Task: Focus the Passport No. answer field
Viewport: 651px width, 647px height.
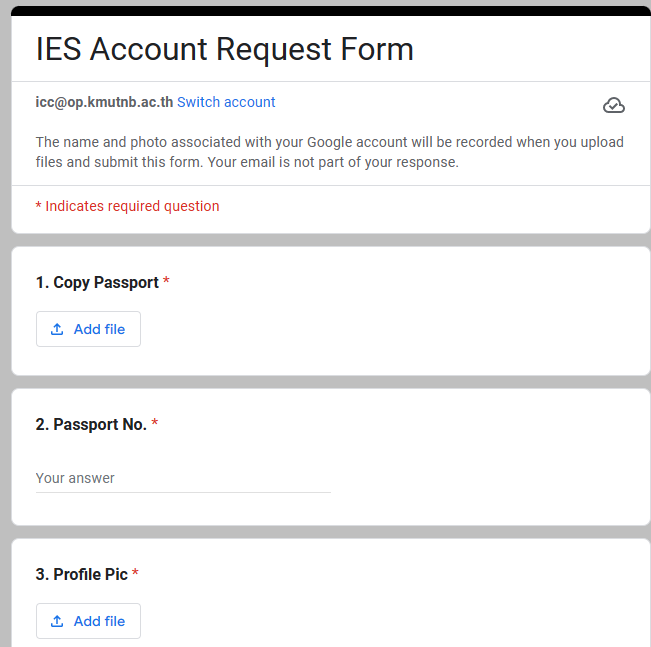Action: [x=183, y=478]
